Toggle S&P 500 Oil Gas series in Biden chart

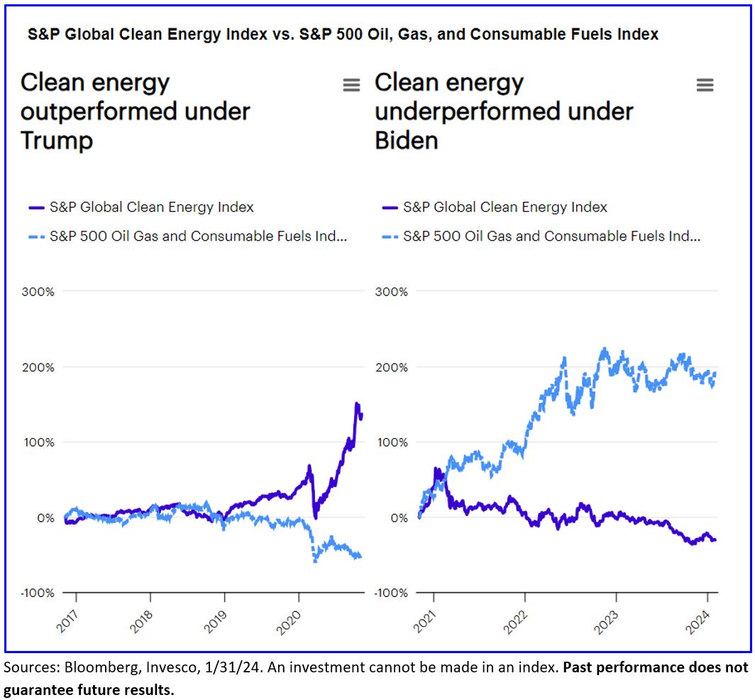pyautogui.click(x=551, y=236)
